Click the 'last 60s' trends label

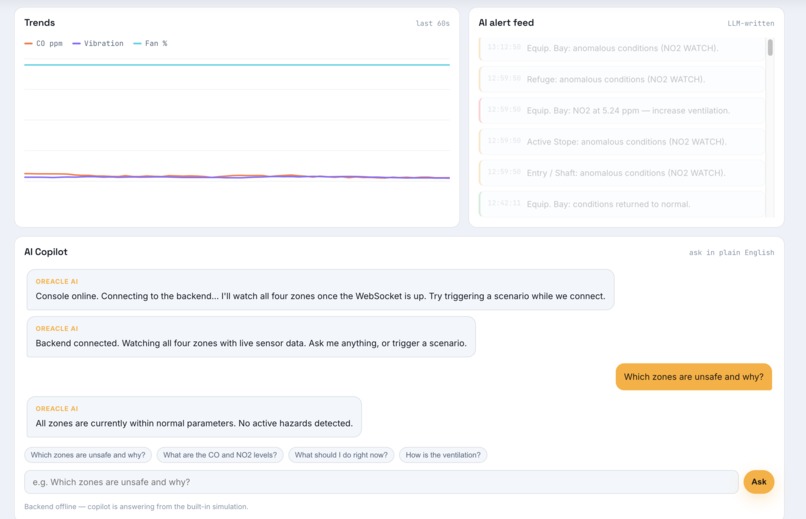432,23
